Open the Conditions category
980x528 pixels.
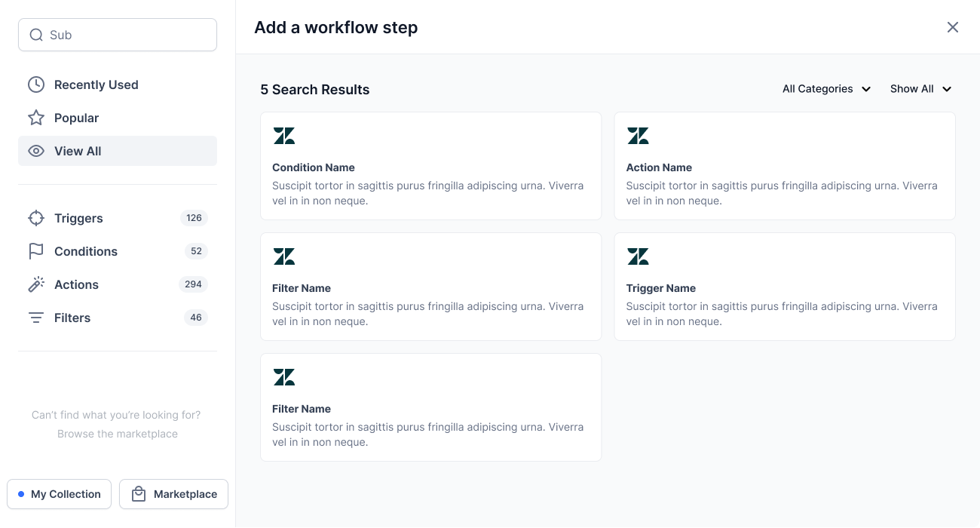[118, 251]
